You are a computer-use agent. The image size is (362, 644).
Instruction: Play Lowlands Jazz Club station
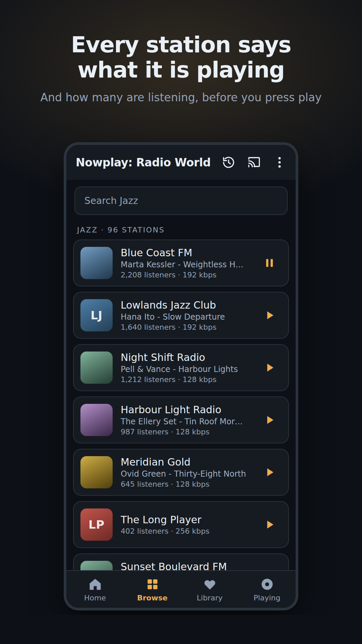coord(269,315)
